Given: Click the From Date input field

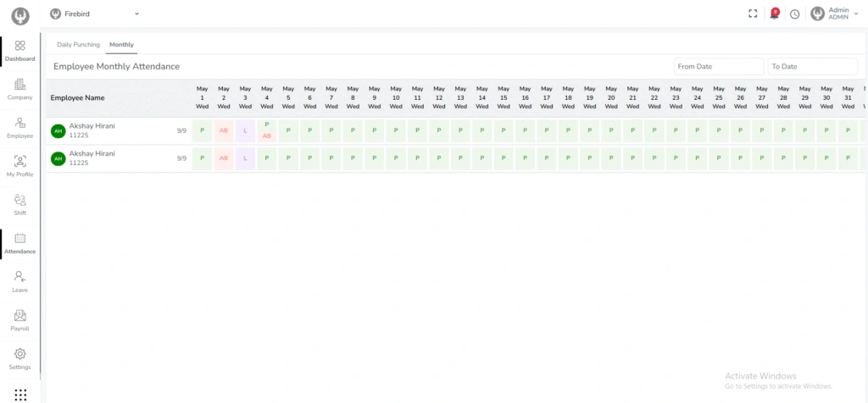Looking at the screenshot, I should 719,66.
